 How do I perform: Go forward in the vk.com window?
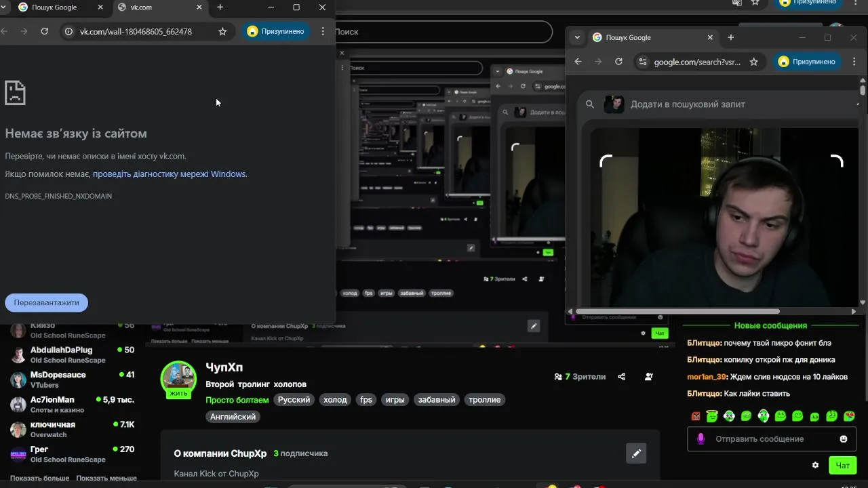coord(24,31)
